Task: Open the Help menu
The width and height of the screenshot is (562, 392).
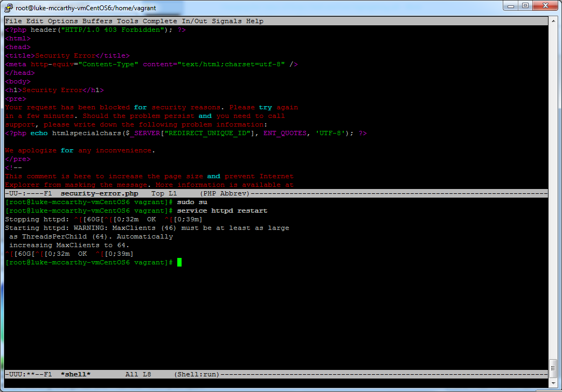Action: tap(255, 21)
